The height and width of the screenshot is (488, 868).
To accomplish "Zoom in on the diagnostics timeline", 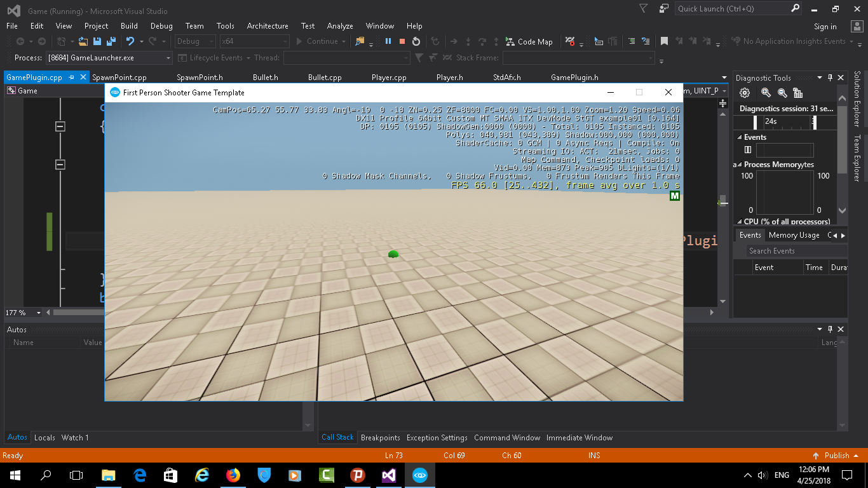I will (x=766, y=93).
